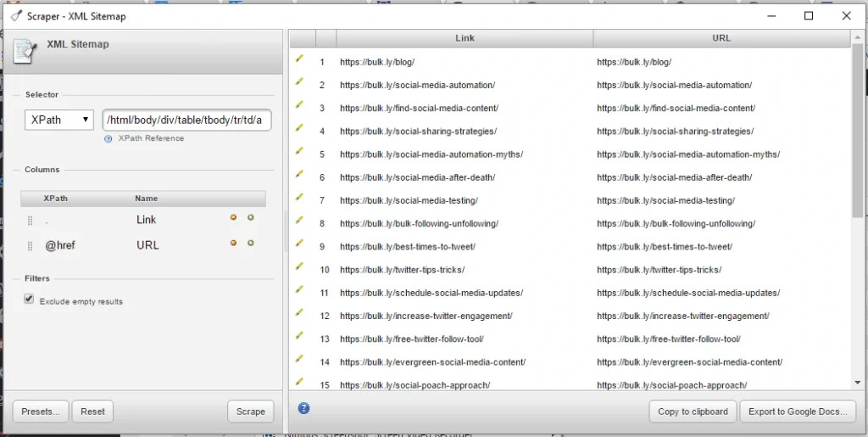This screenshot has width=868, height=437.
Task: Click the Link column header in results
Action: pyautogui.click(x=465, y=38)
